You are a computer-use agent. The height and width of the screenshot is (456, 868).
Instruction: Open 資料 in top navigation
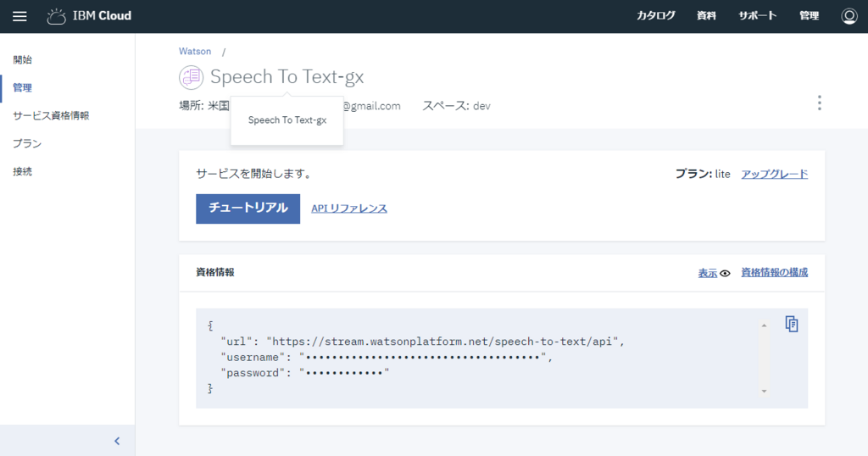706,16
